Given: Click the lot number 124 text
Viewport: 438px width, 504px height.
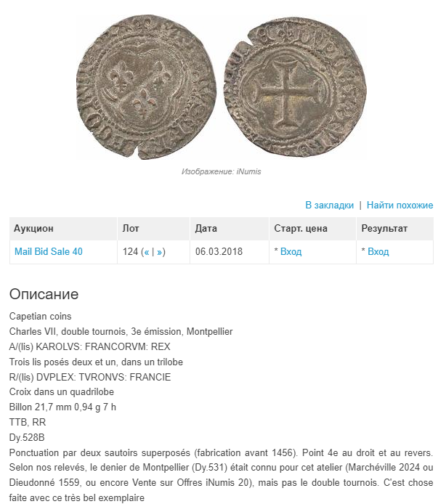Looking at the screenshot, I should [x=130, y=251].
